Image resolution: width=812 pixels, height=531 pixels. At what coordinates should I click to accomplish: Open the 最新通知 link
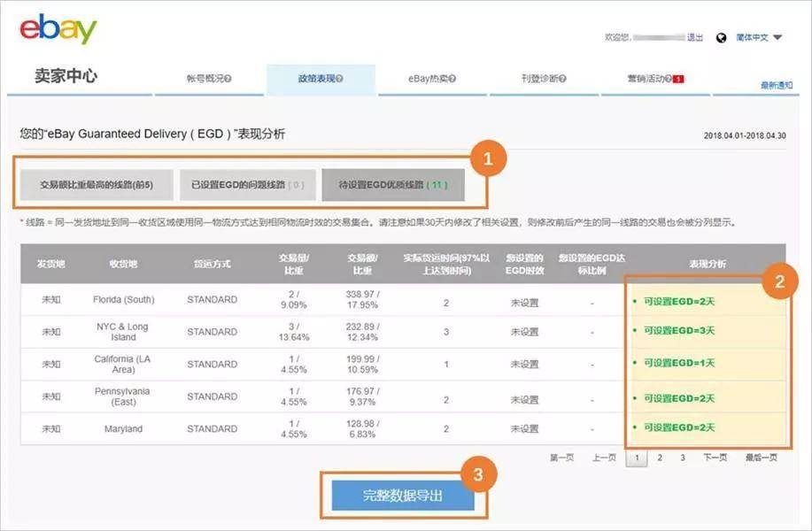pos(777,85)
